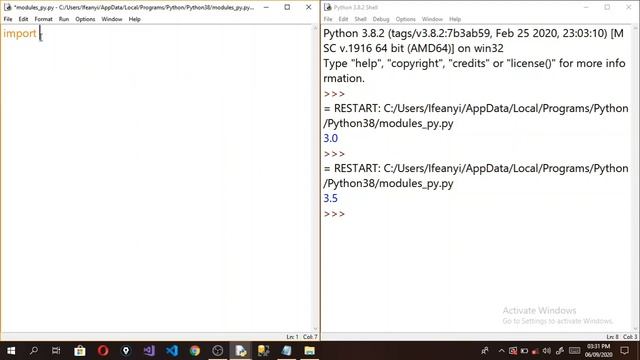This screenshot has height=360, width=640.
Task: Close the Python Shell window
Action: coord(629,7)
